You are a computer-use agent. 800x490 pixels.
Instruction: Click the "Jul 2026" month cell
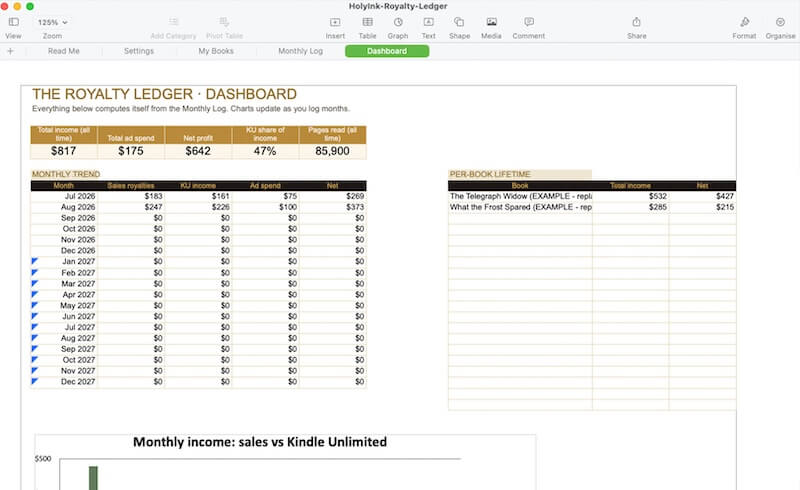64,196
